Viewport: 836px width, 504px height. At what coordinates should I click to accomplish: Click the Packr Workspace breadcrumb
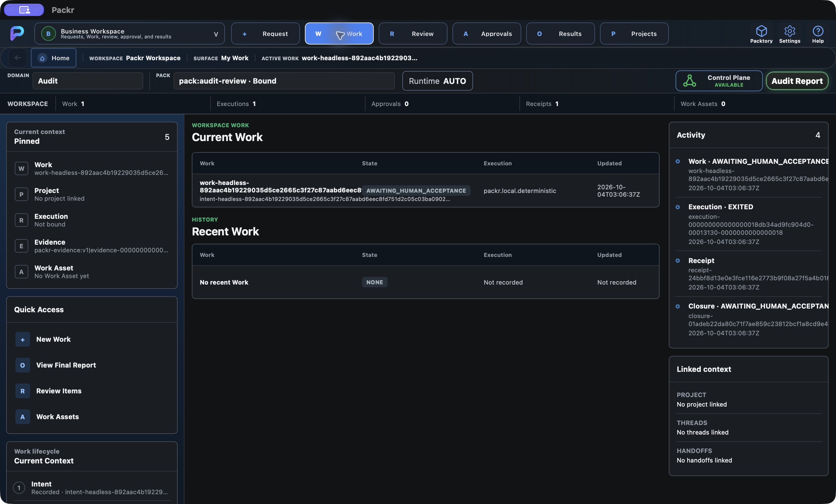pos(153,58)
